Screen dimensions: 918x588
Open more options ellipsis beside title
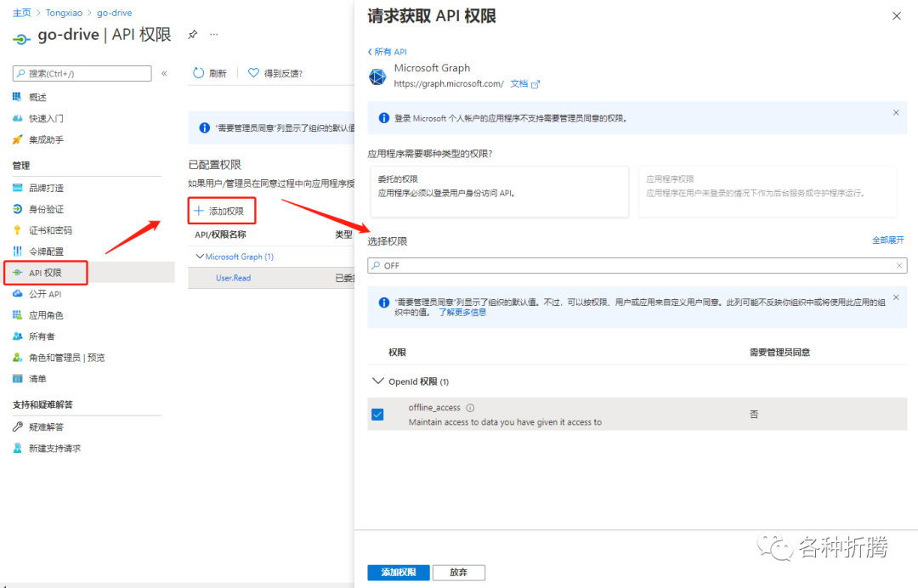(x=214, y=35)
